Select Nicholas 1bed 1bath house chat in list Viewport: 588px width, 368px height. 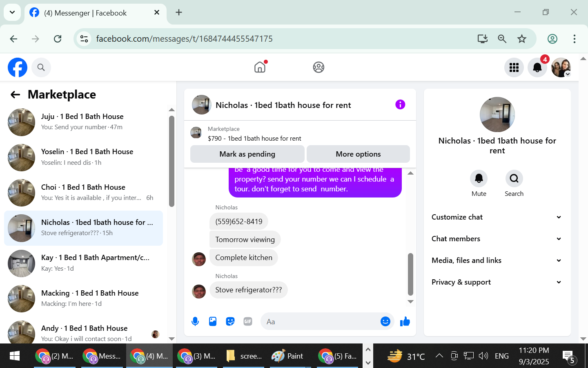click(83, 228)
